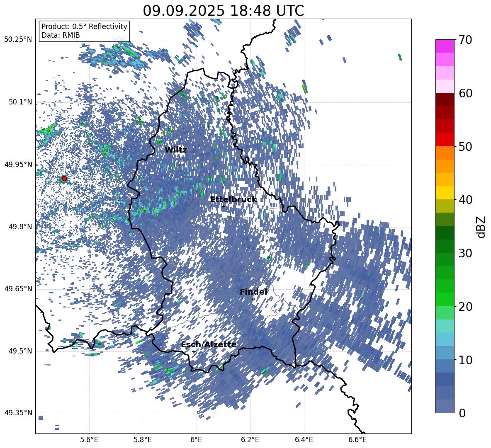Click the Wiltz city label
Screen dimensions: 491x448
pos(176,150)
